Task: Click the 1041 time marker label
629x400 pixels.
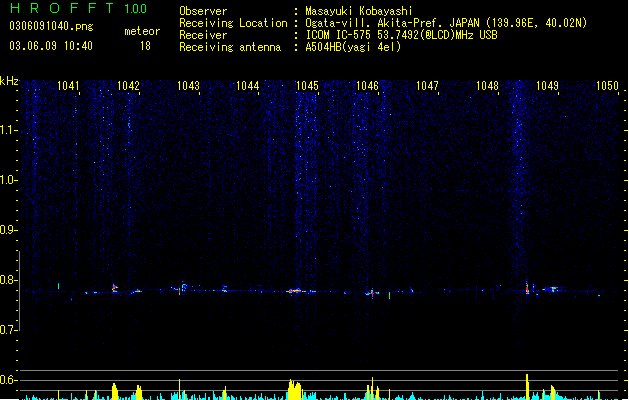Action: pos(68,86)
